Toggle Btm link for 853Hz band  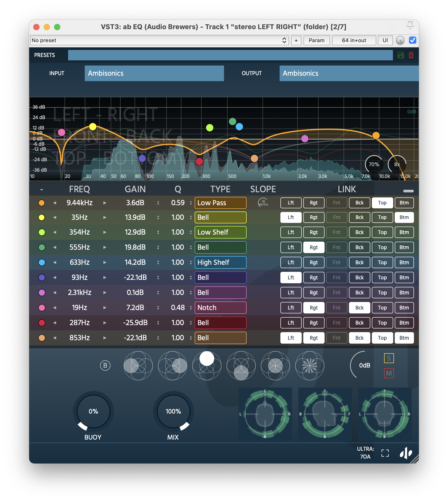[404, 338]
